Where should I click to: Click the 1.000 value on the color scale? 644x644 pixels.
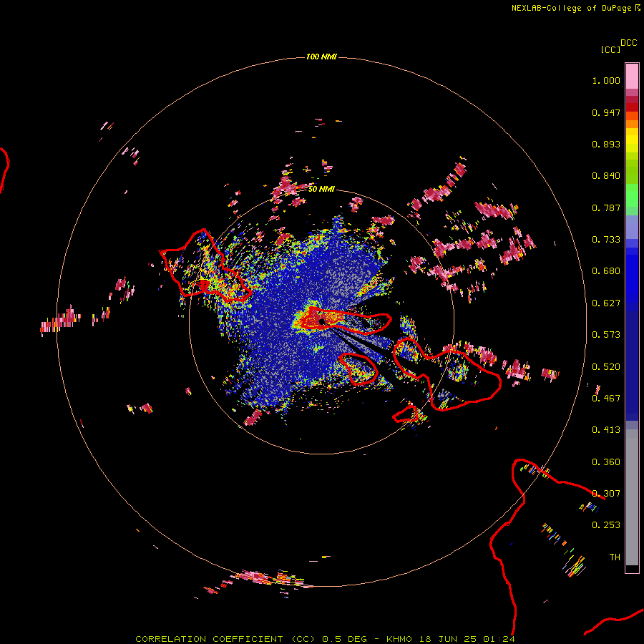point(606,80)
